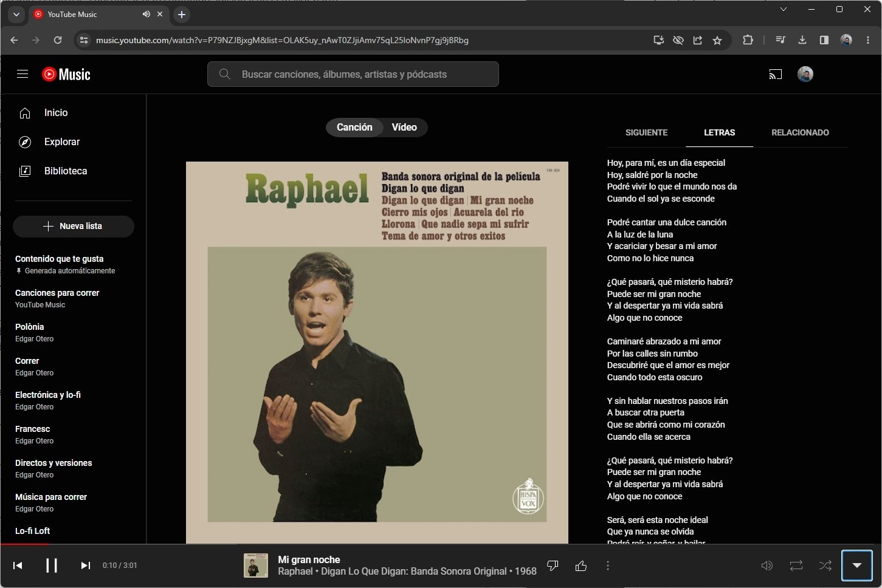Toggle the browser side panel
Viewport: 882px width, 588px height.
coord(824,40)
